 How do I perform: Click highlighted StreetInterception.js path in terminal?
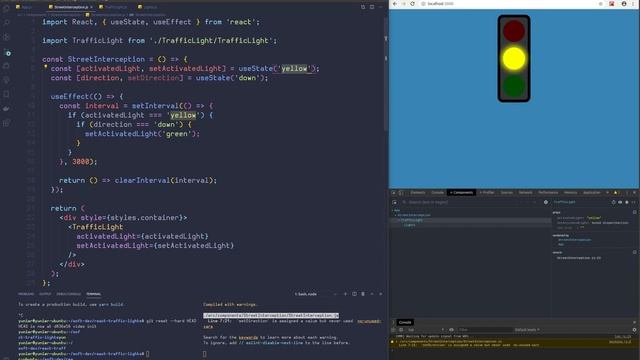pyautogui.click(x=271, y=316)
